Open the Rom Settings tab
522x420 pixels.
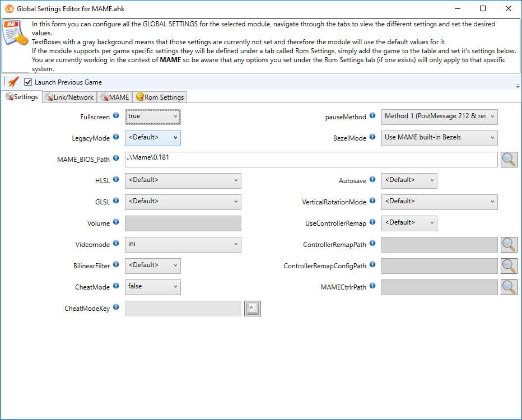pyautogui.click(x=160, y=97)
